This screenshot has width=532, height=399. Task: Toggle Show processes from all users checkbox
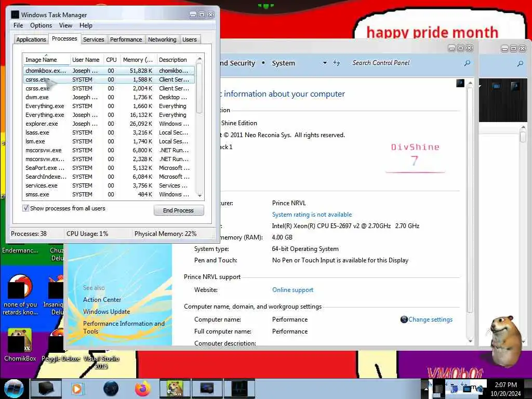click(25, 208)
